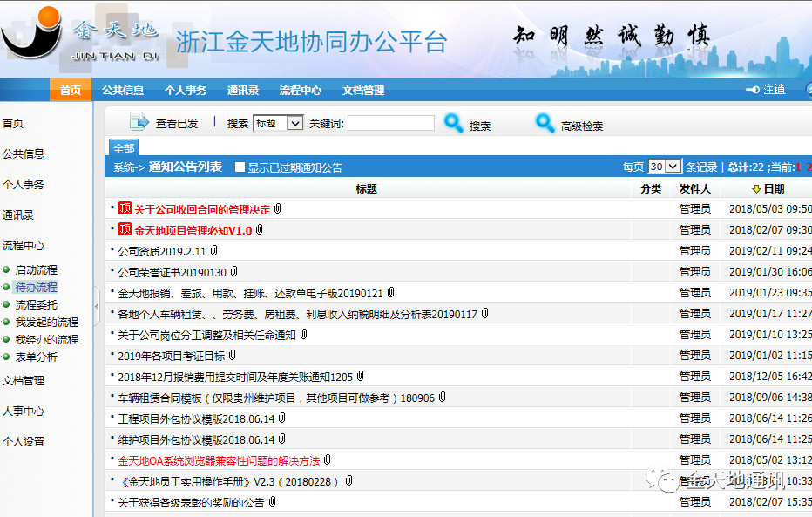Click the 高级检索 magnifier icon
Image resolution: width=812 pixels, height=517 pixels.
545,123
